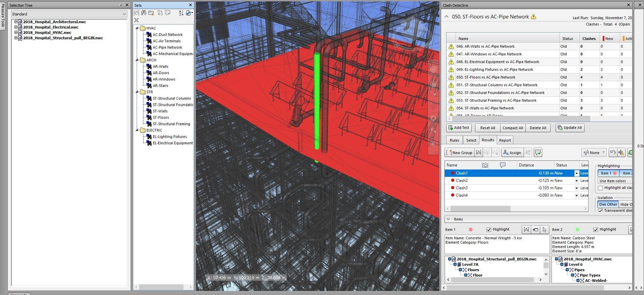The image size is (644, 295).
Task: Open the Clash2 status dropdown arrow
Action: point(576,181)
